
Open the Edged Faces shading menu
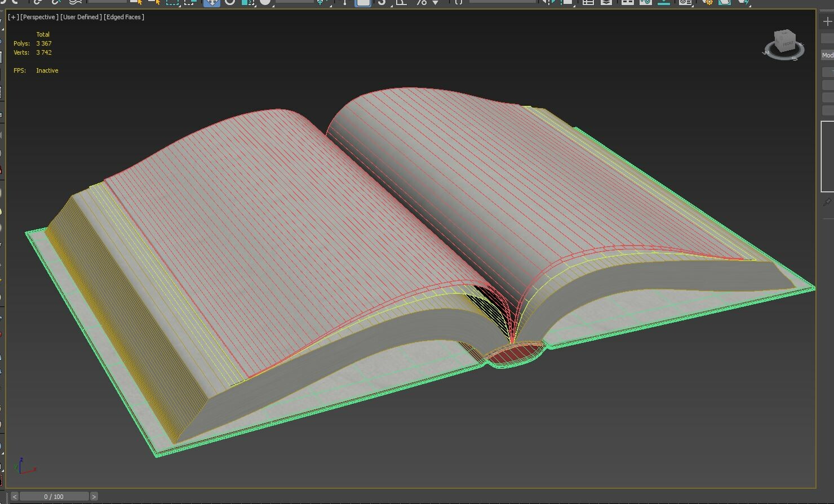tap(125, 17)
